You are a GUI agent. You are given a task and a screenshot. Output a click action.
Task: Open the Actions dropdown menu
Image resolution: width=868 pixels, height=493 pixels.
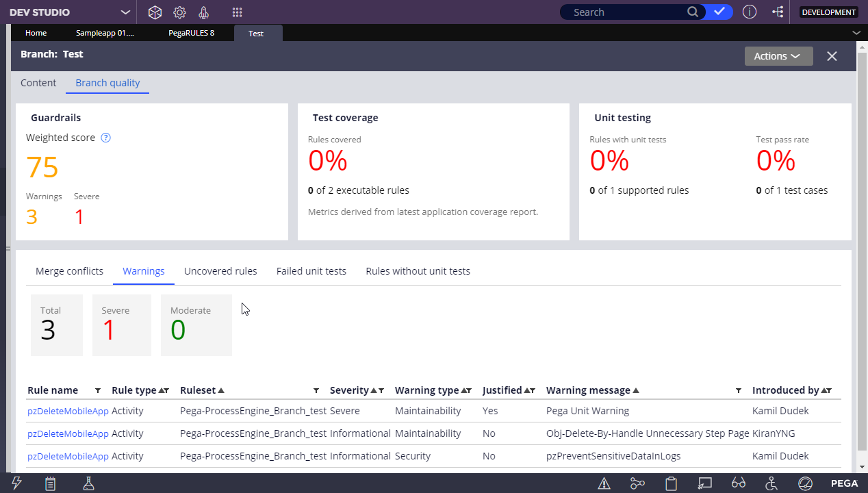tap(778, 56)
